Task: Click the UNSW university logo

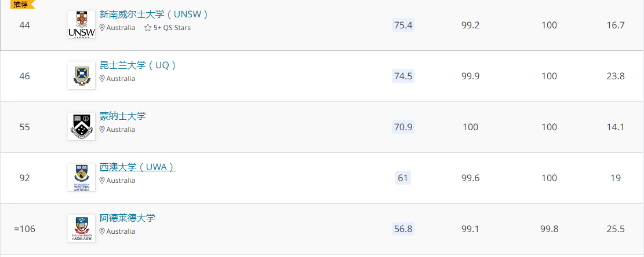Action: (x=81, y=24)
